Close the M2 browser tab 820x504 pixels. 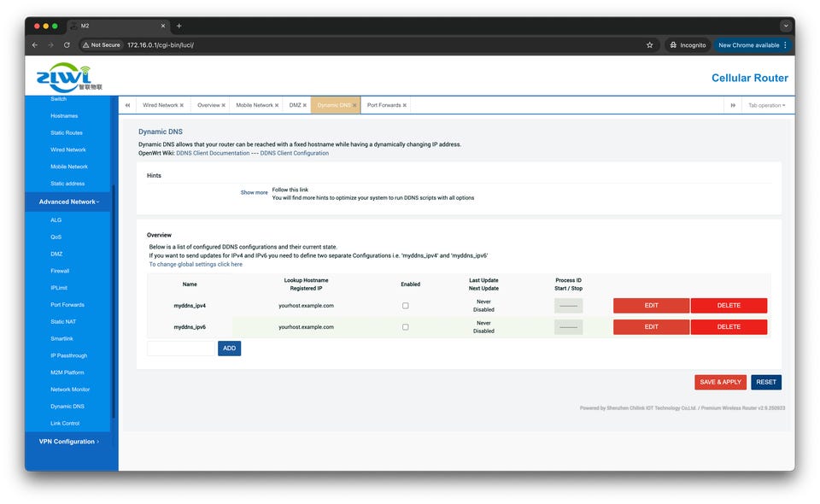pyautogui.click(x=162, y=26)
